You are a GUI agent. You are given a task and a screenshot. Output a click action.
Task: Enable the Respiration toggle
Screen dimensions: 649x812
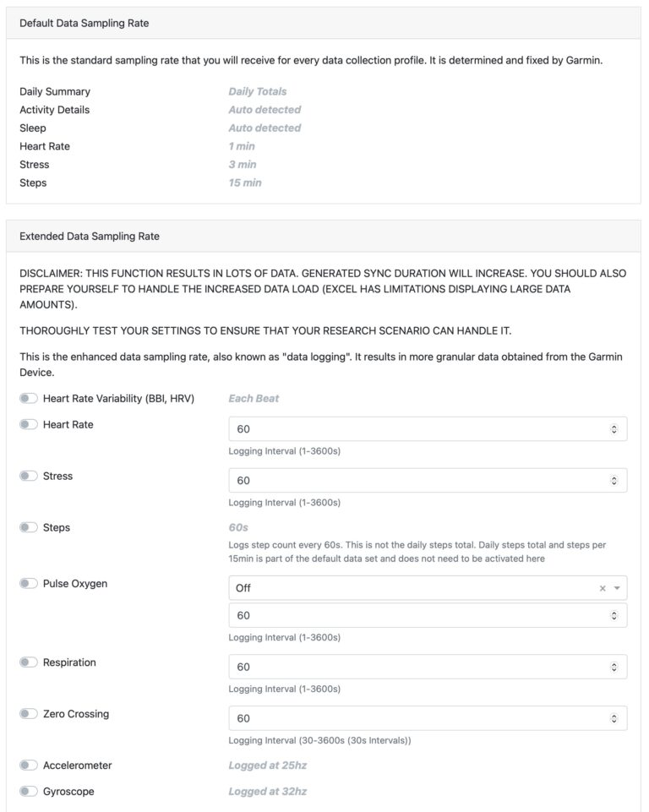(29, 662)
